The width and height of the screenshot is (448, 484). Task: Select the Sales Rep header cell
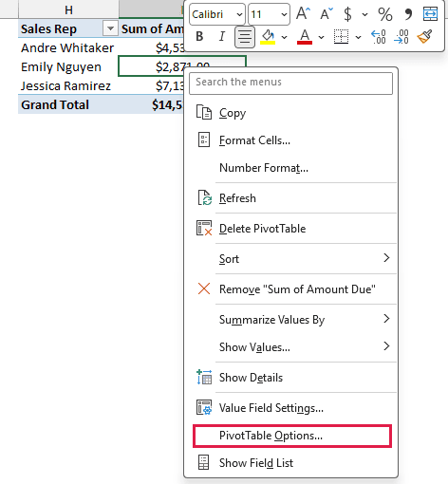[61, 28]
